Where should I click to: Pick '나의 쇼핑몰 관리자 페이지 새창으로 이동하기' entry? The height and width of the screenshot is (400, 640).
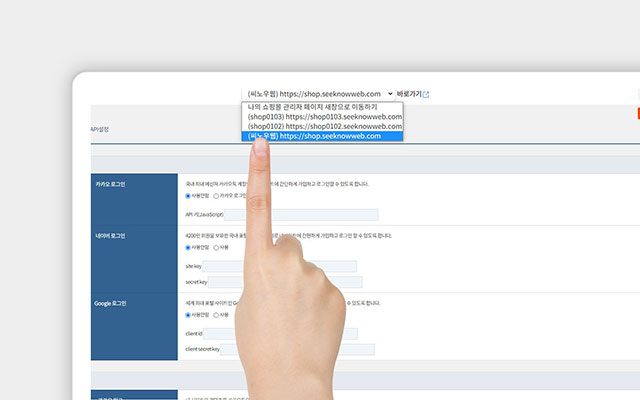[x=324, y=106]
